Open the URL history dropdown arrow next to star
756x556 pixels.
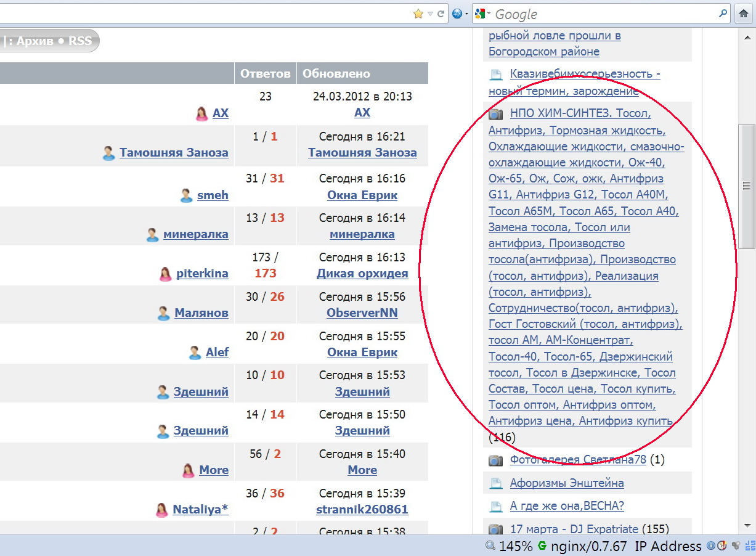(430, 13)
